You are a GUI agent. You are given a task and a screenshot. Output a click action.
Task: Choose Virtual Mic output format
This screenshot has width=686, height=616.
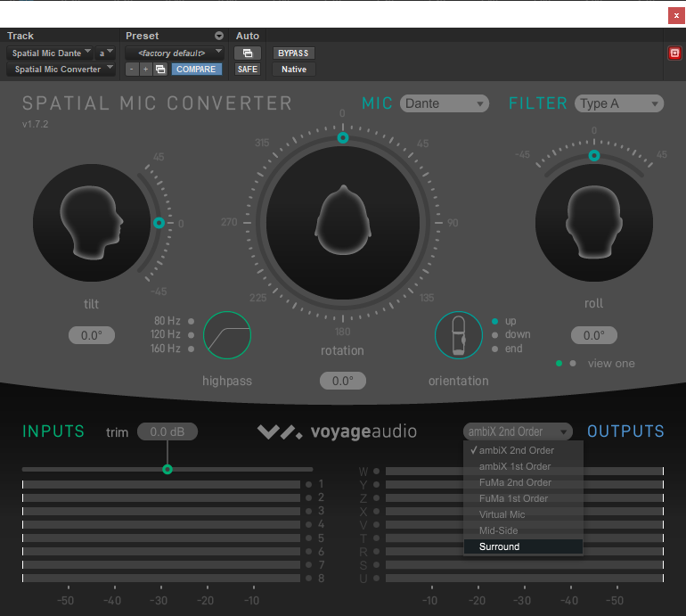[523, 514]
